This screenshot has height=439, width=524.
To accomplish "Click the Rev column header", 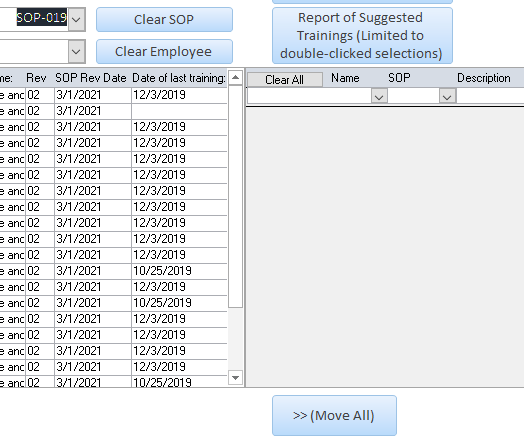I will (36, 78).
